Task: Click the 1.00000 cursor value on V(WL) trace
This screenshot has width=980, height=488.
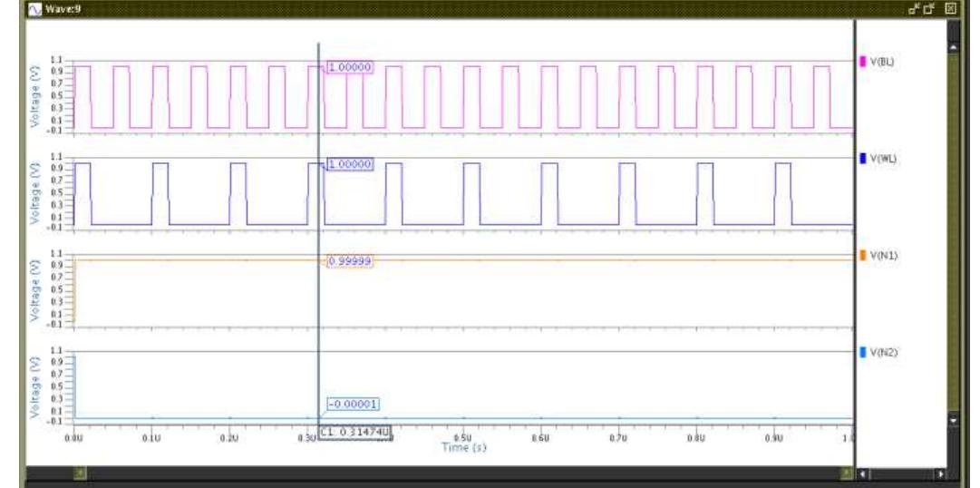Action: pyautogui.click(x=350, y=164)
